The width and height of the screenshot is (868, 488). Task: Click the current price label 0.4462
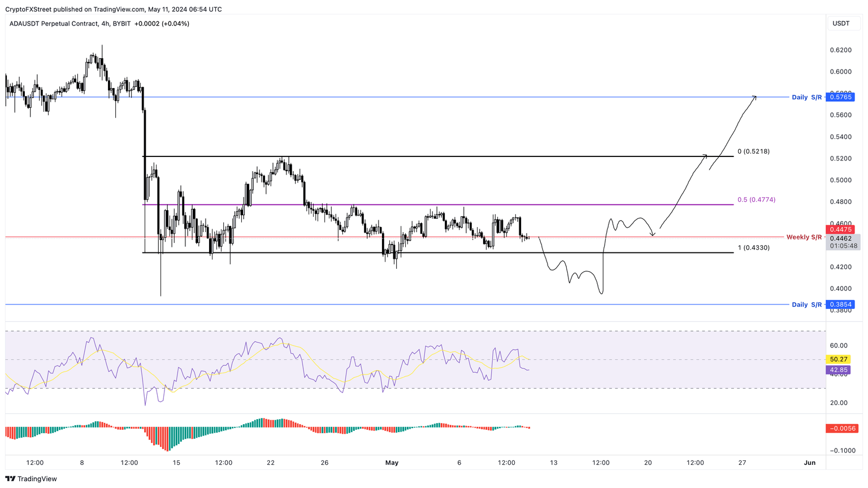coord(841,238)
